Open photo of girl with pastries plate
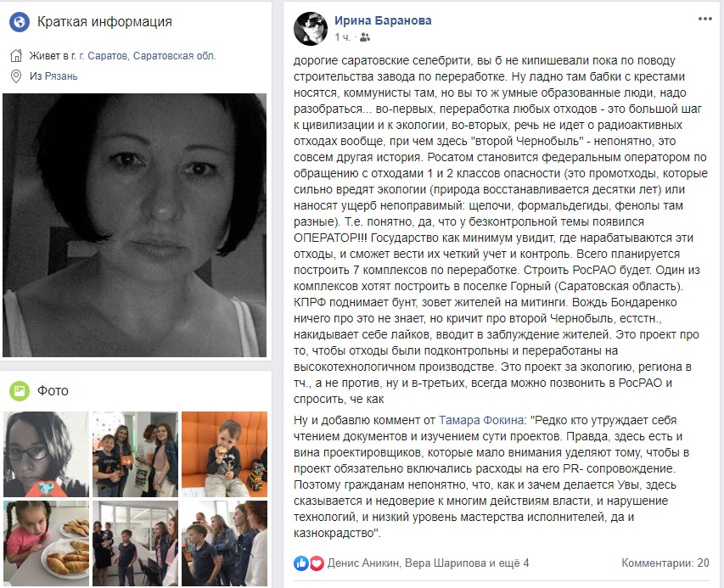724x588 pixels. [x=46, y=544]
